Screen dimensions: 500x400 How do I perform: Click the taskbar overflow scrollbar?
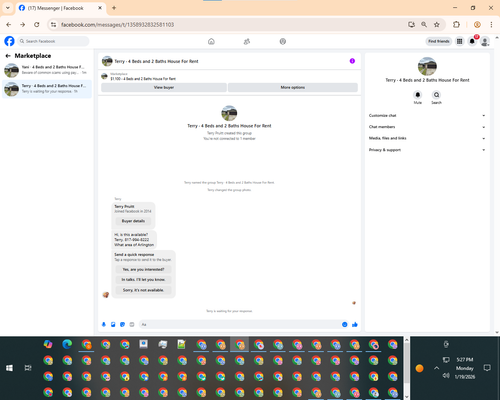click(x=407, y=368)
